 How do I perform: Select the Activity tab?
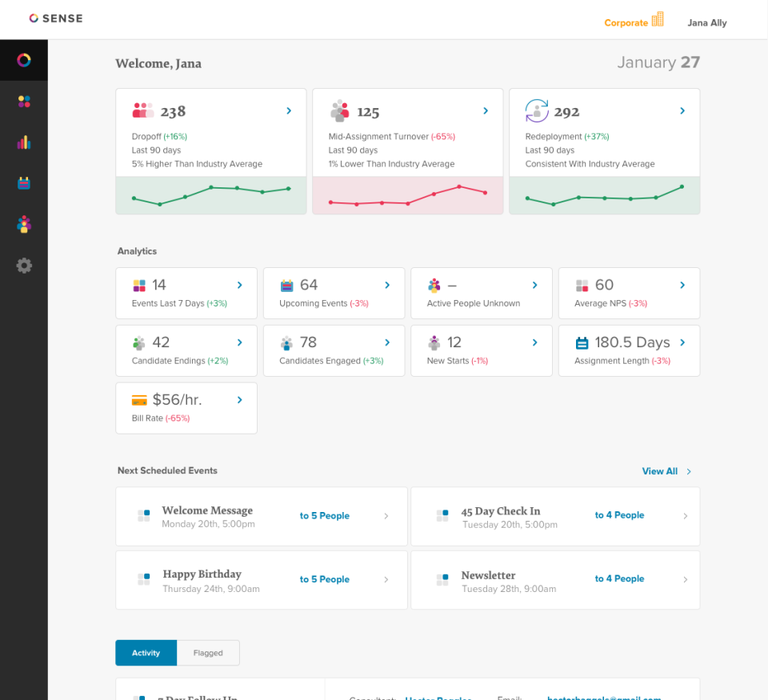tap(146, 653)
